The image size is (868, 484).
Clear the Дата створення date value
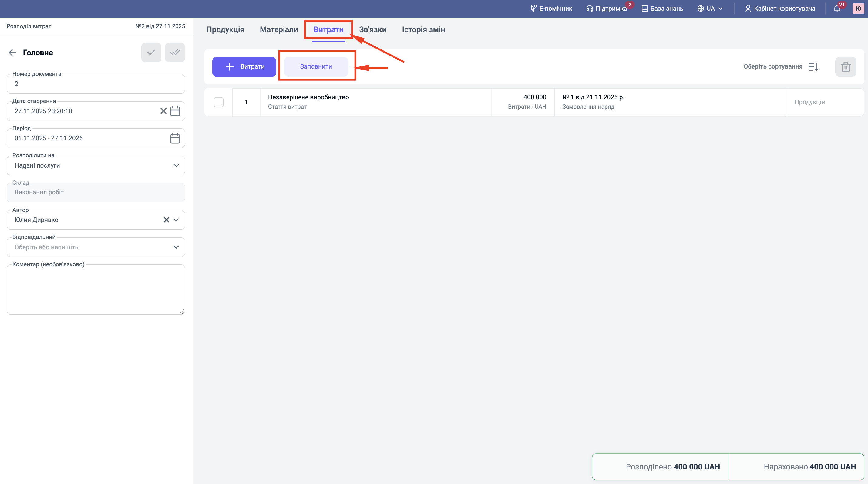pyautogui.click(x=163, y=111)
